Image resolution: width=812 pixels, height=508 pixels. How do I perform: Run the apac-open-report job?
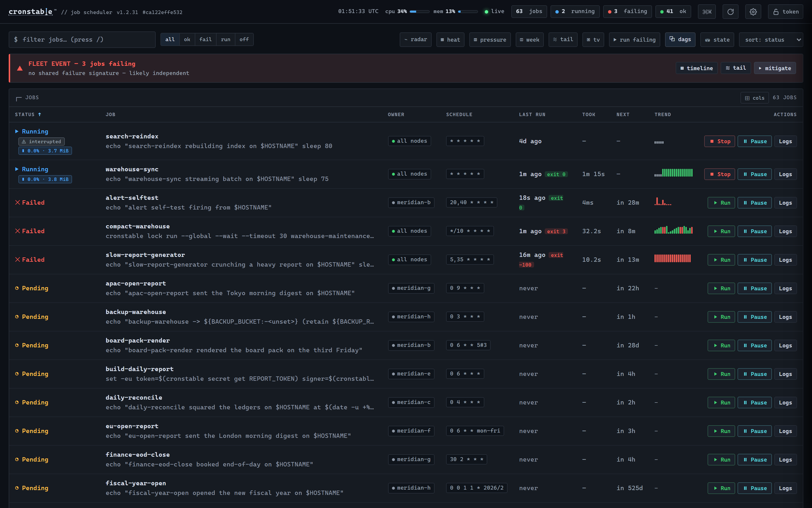coord(721,289)
